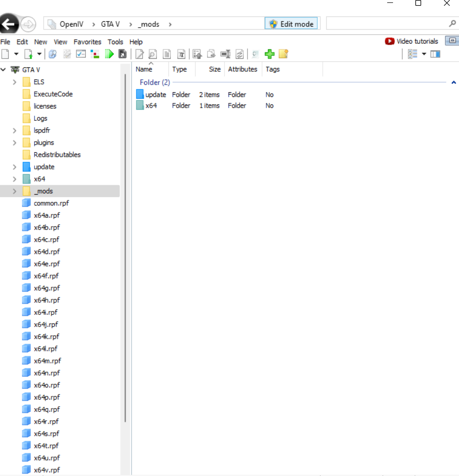Collapse the Folder (2) group arrow
This screenshot has height=476, width=459.
click(x=454, y=82)
